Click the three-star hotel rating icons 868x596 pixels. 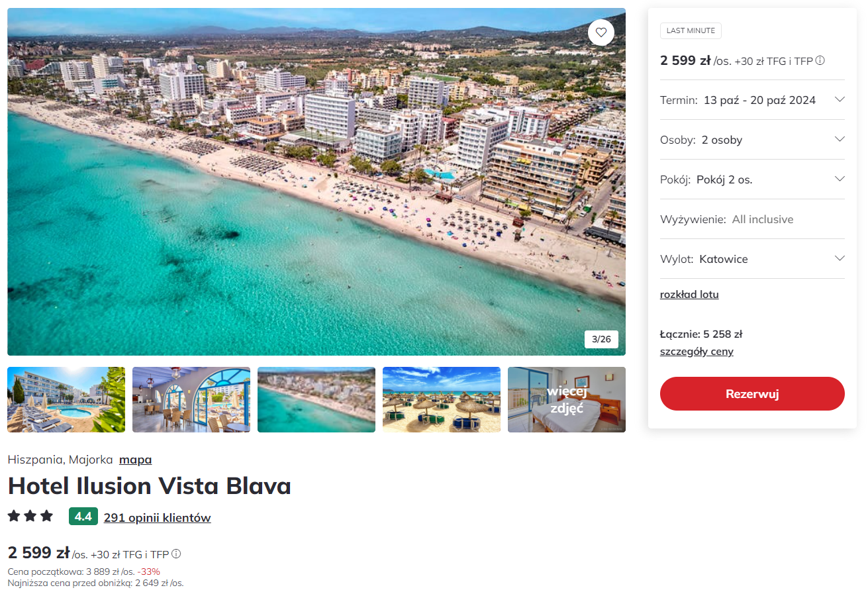[x=30, y=517]
